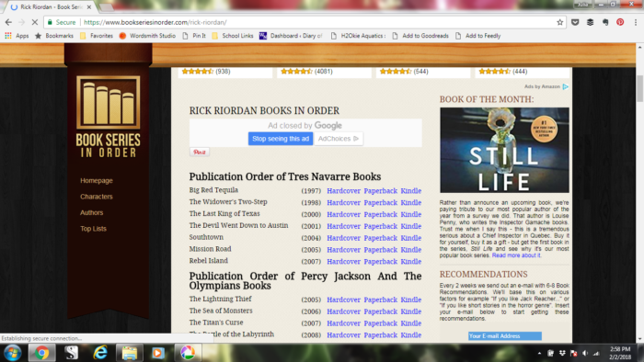Click the Pin It bookmarklet
The image size is (644, 362).
(194, 36)
